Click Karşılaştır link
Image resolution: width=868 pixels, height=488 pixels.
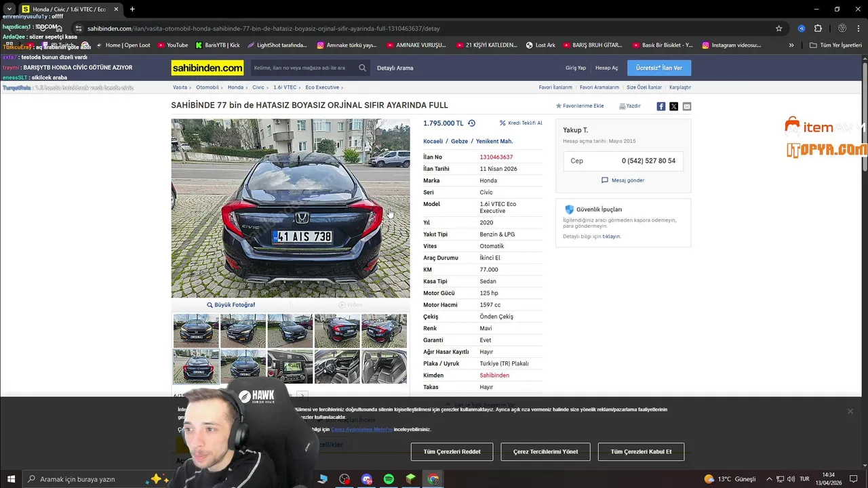point(680,87)
